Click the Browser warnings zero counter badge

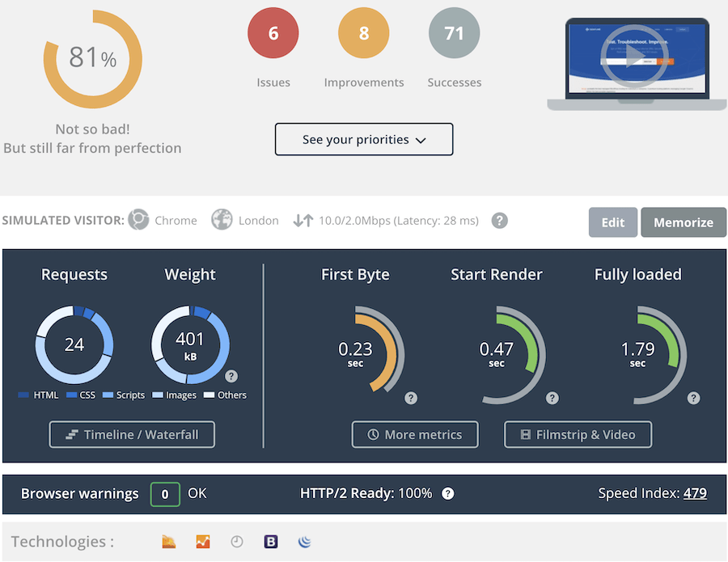point(165,493)
